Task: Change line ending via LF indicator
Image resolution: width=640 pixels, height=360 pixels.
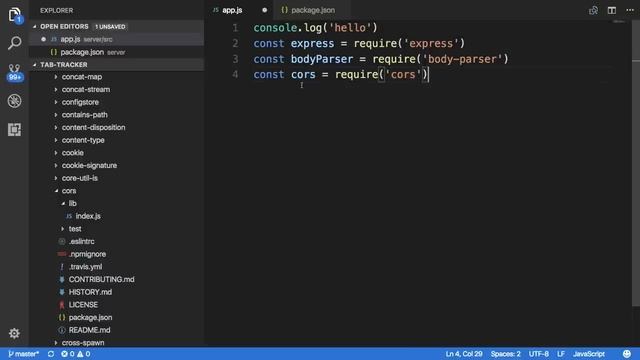Action: [561, 354]
